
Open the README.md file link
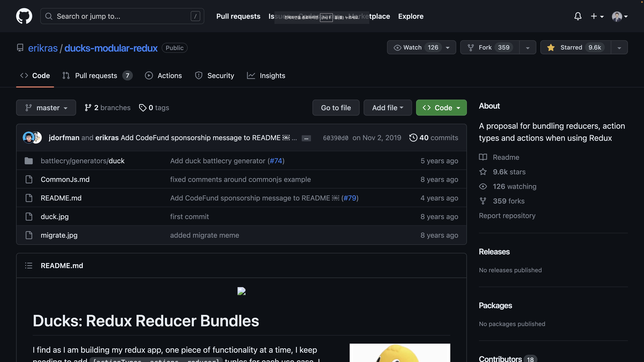(61, 198)
